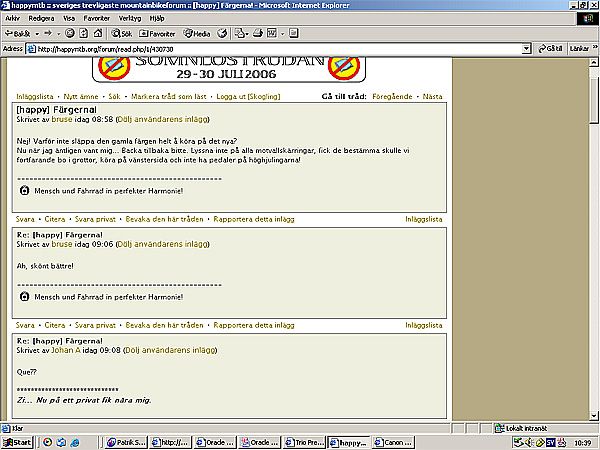Open the Start button on taskbar

pos(17,442)
